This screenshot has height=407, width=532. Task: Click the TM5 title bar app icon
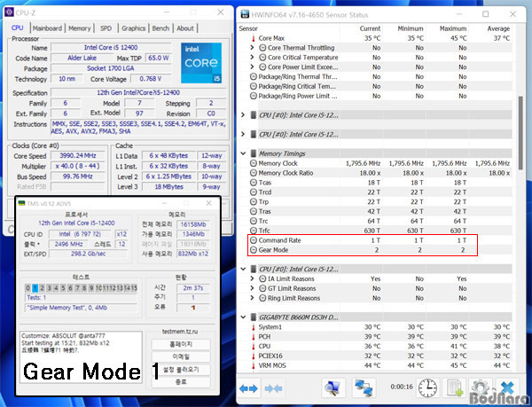tap(21, 204)
